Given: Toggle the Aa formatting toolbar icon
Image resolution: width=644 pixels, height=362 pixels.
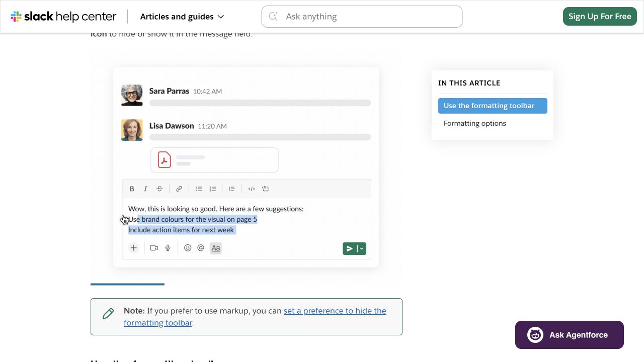Looking at the screenshot, I should 216,248.
